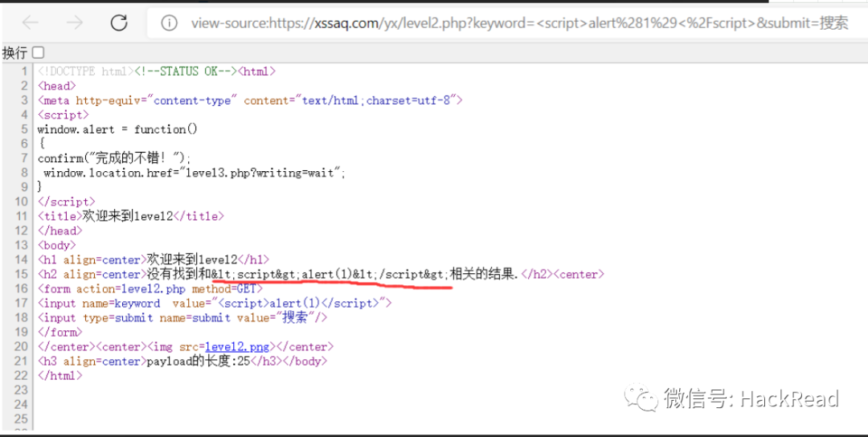Click the <!DOCTYPE html> line

[x=157, y=71]
